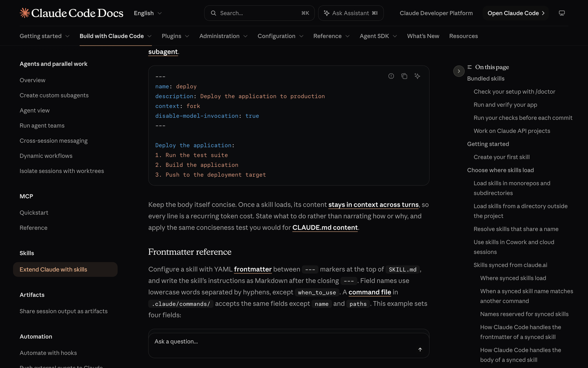Expand the Build with Claude Code menu
Screen dimensions: 588x368
tap(116, 36)
